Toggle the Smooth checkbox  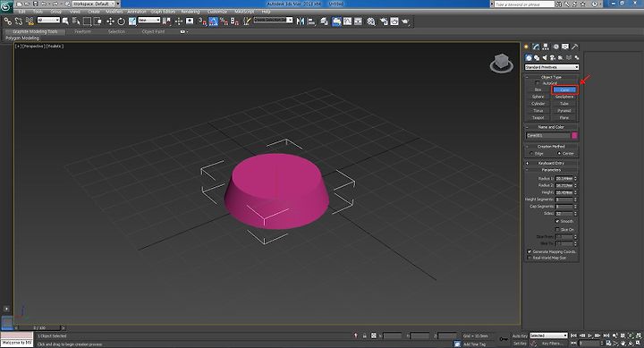[x=557, y=222]
